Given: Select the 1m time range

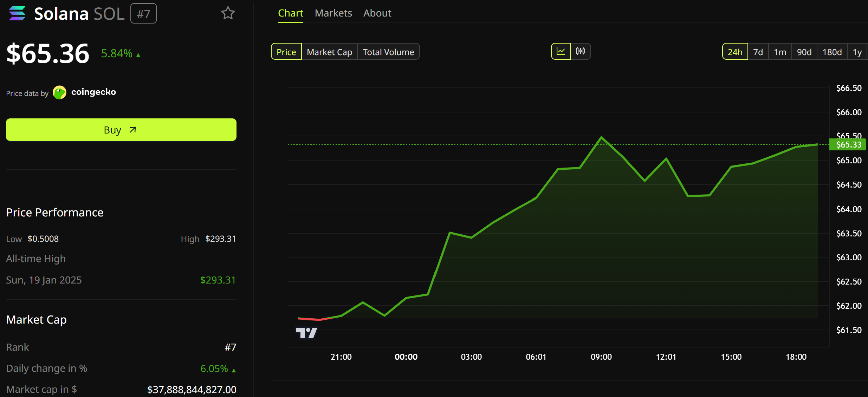Looking at the screenshot, I should 780,52.
